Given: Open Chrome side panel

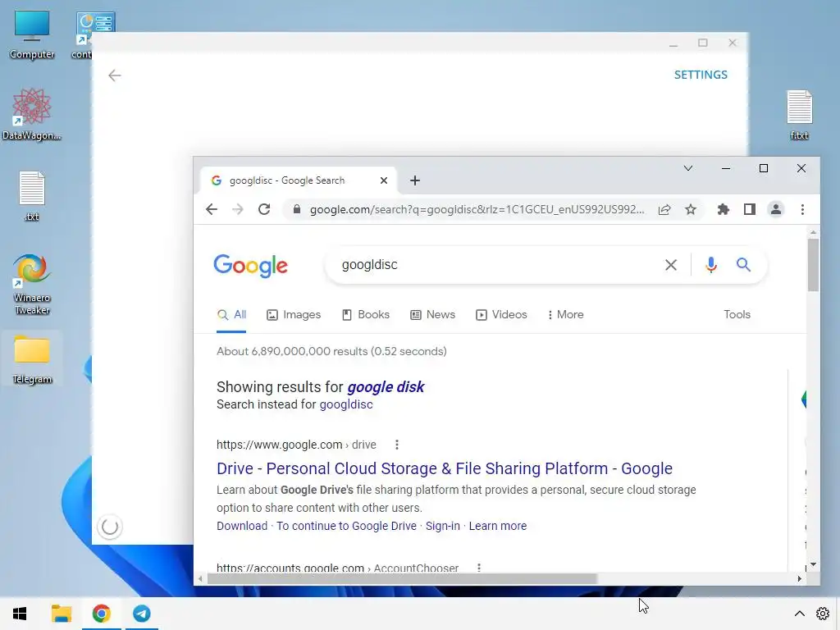Looking at the screenshot, I should pos(750,209).
